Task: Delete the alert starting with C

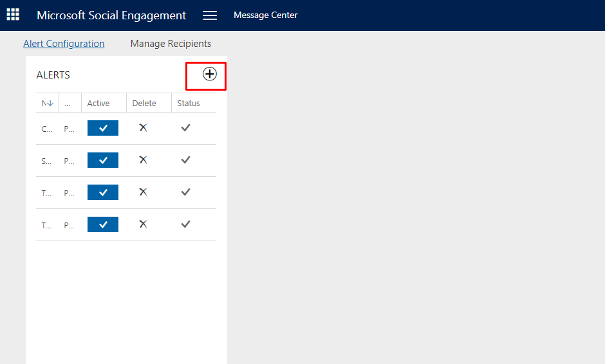Action: pyautogui.click(x=144, y=127)
